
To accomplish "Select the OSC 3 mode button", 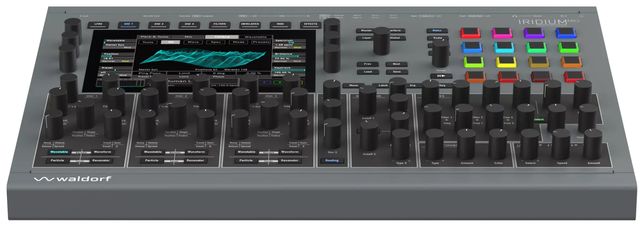I will tap(189, 24).
